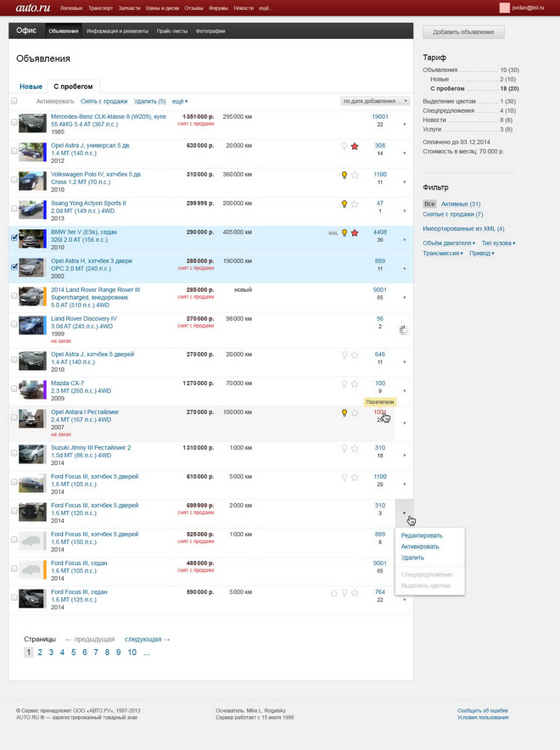
Task: Click the auto.ru logo
Action: click(32, 8)
